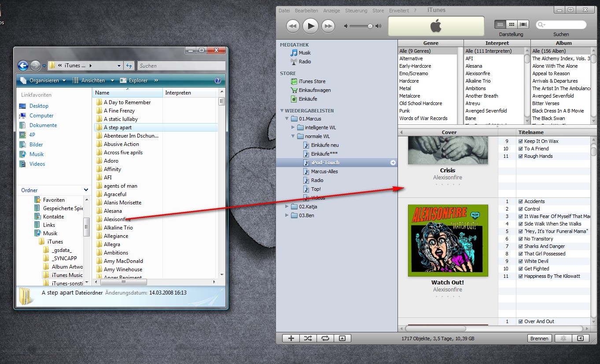Image resolution: width=600 pixels, height=364 pixels.
Task: Open the Erweitert menu in iTunes
Action: (399, 11)
